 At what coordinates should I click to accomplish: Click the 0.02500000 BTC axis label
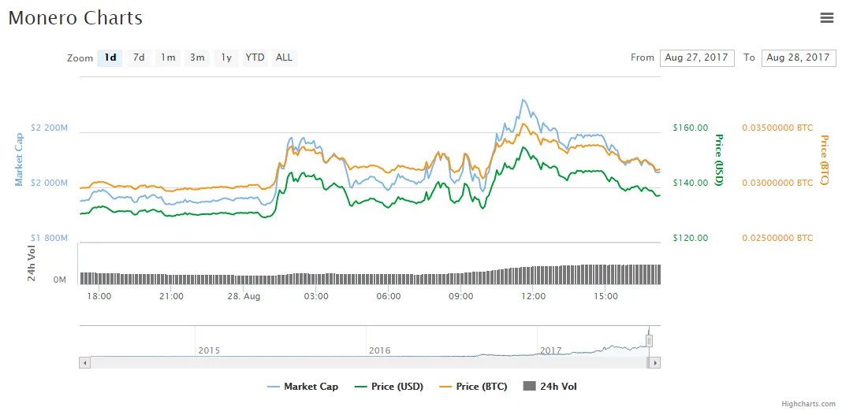pos(778,238)
